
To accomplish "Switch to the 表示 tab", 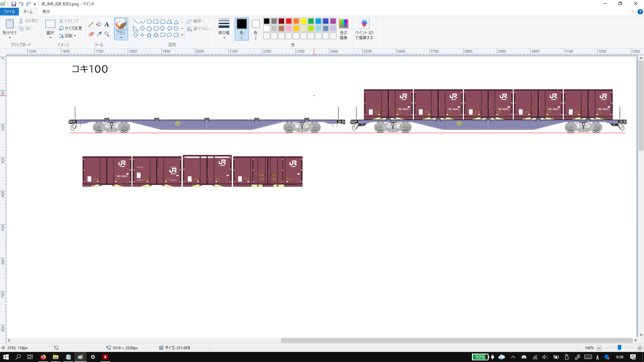I will [46, 12].
